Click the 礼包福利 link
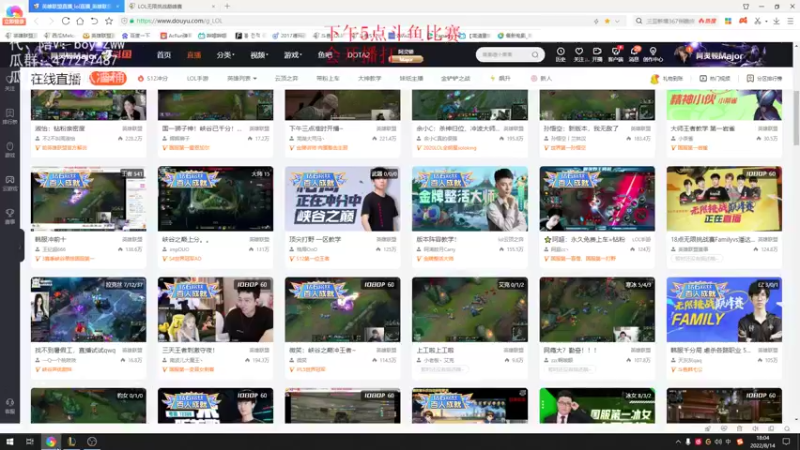 coord(667,79)
